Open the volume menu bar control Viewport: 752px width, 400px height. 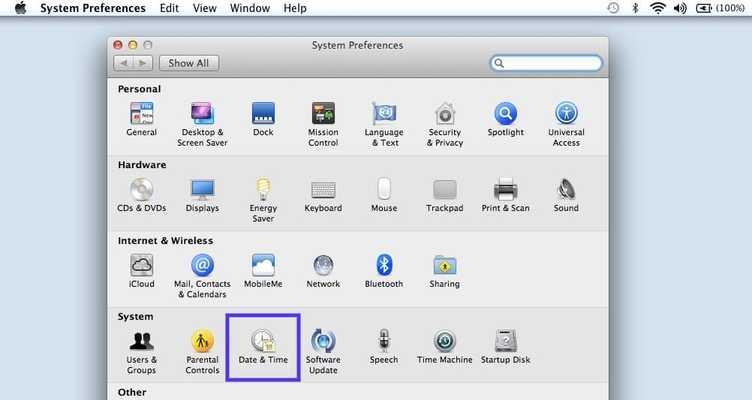click(680, 8)
